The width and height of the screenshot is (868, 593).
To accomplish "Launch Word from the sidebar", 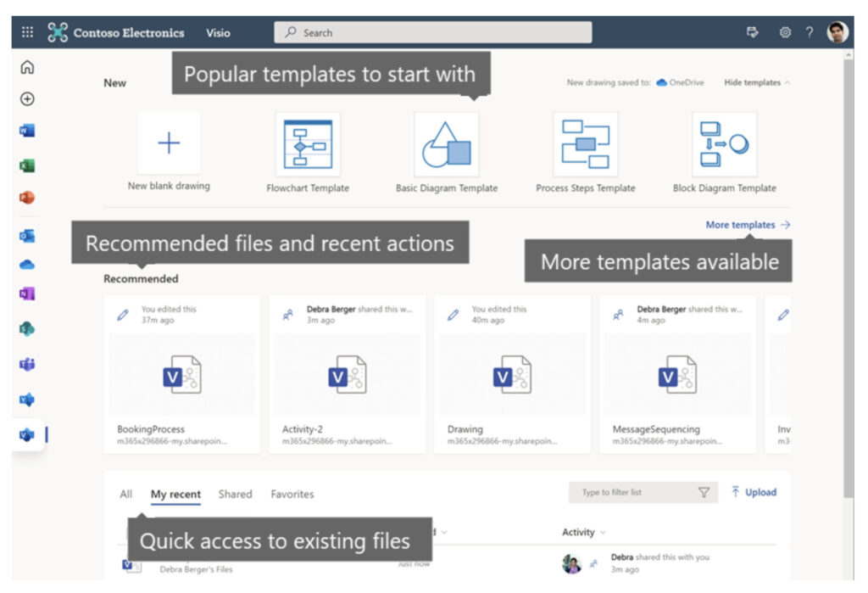I will [x=27, y=131].
